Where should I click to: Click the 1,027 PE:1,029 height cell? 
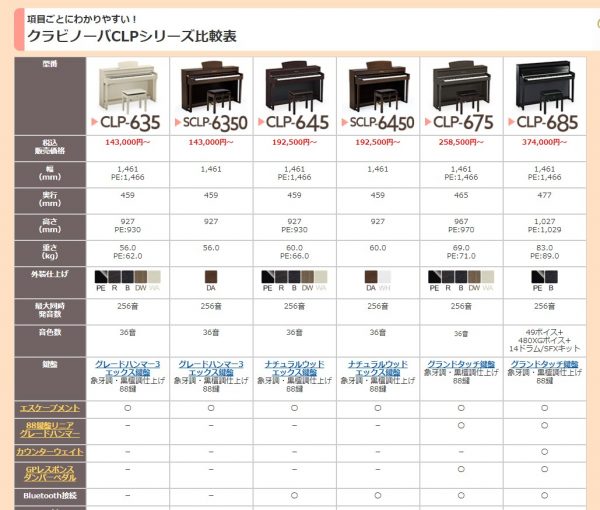click(545, 225)
